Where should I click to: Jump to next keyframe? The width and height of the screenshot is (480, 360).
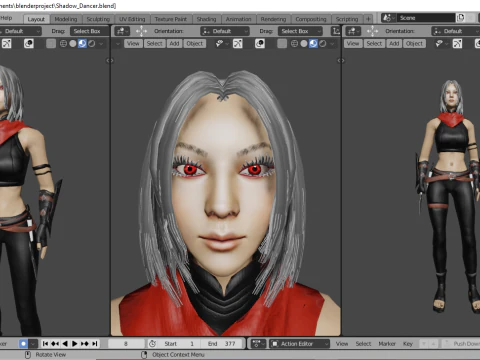[85, 344]
